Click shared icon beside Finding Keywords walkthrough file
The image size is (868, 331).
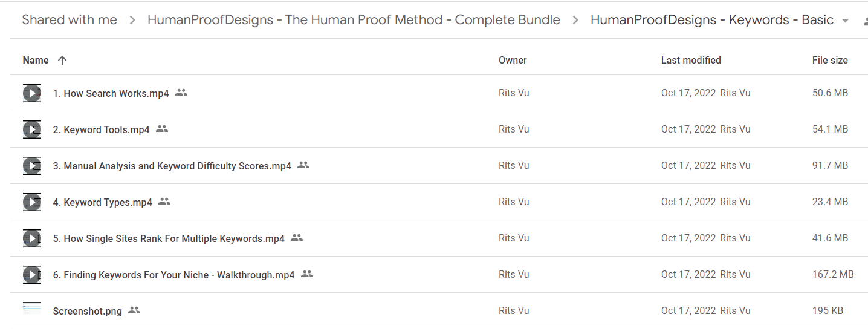(x=307, y=274)
